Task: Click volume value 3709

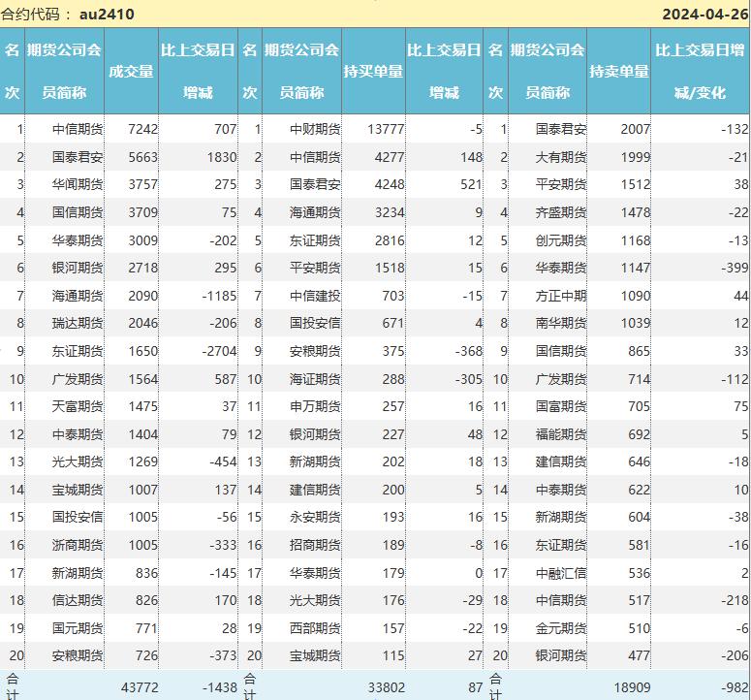Action: point(142,212)
